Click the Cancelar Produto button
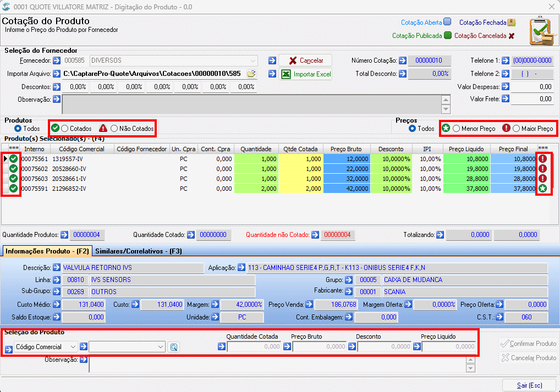The width and height of the screenshot is (560, 392). point(528,357)
